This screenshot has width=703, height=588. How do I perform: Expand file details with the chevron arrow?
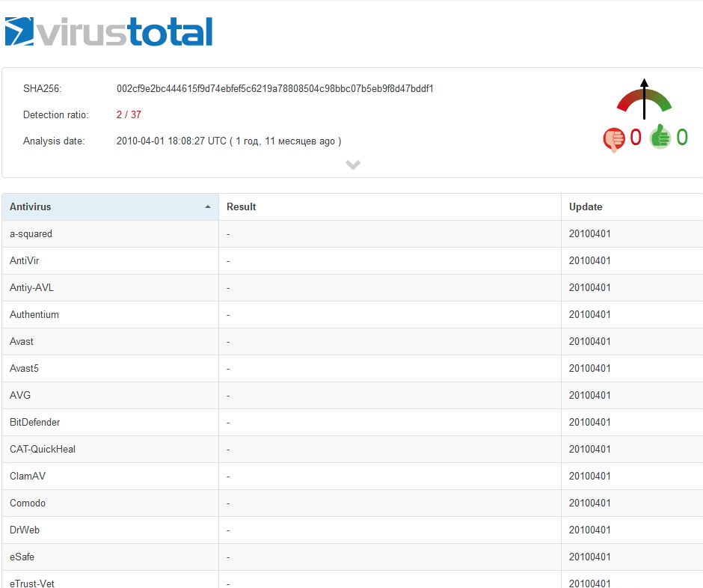(353, 165)
